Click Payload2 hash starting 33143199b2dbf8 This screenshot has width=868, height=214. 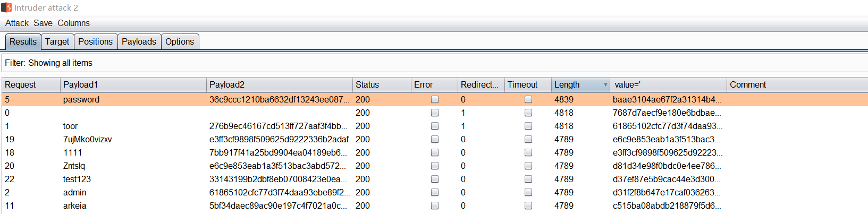point(279,179)
